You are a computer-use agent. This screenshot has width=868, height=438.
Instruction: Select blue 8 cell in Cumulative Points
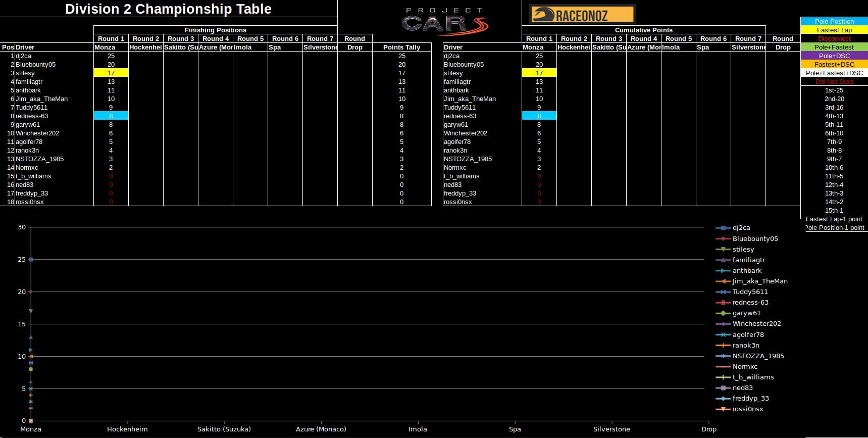(539, 116)
